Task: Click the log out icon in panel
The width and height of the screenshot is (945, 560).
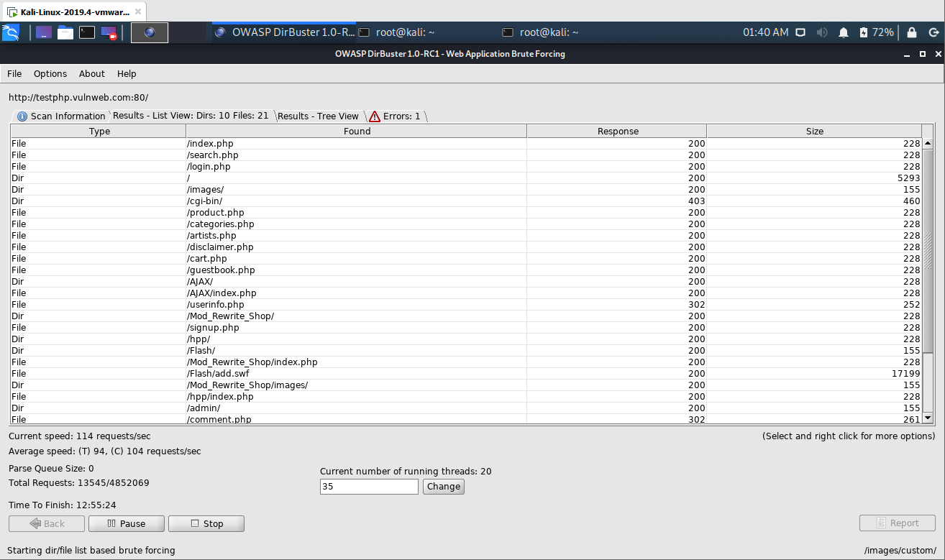Action: (x=933, y=32)
